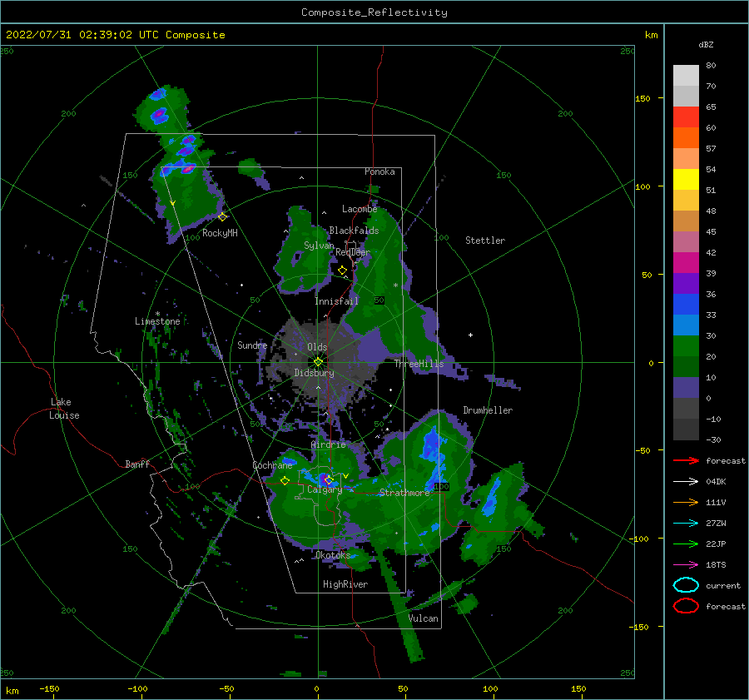Click the cyan current ellipse icon
This screenshot has height=700, width=749.
coord(686,585)
